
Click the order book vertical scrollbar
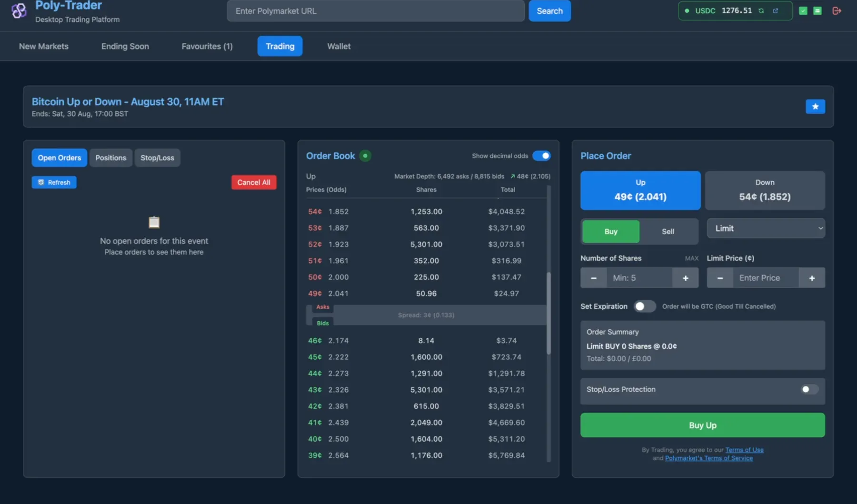[x=548, y=313]
